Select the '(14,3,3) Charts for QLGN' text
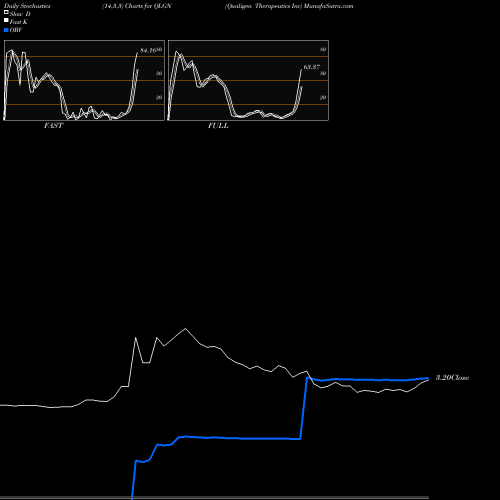The image size is (500, 500). pos(137,6)
